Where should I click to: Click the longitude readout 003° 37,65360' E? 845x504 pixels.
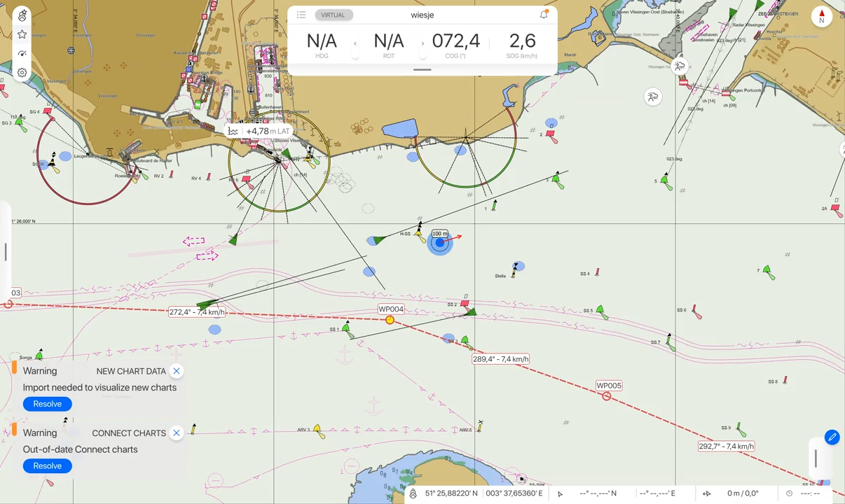513,493
